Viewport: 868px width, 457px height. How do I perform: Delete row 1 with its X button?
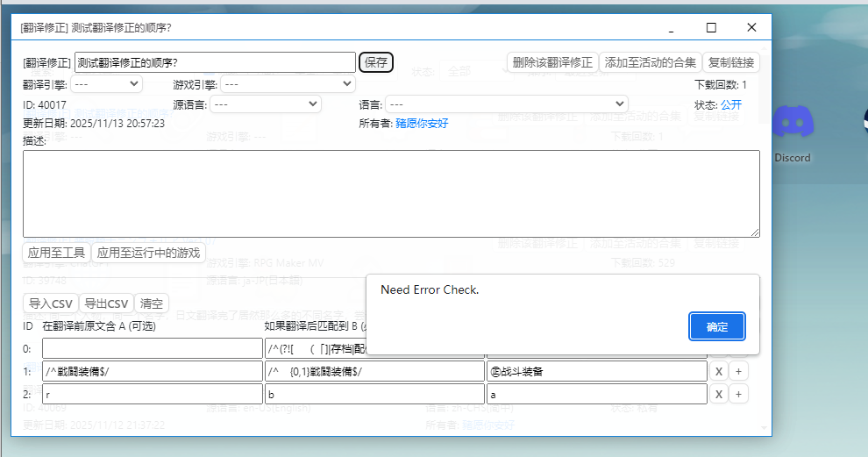(x=718, y=371)
